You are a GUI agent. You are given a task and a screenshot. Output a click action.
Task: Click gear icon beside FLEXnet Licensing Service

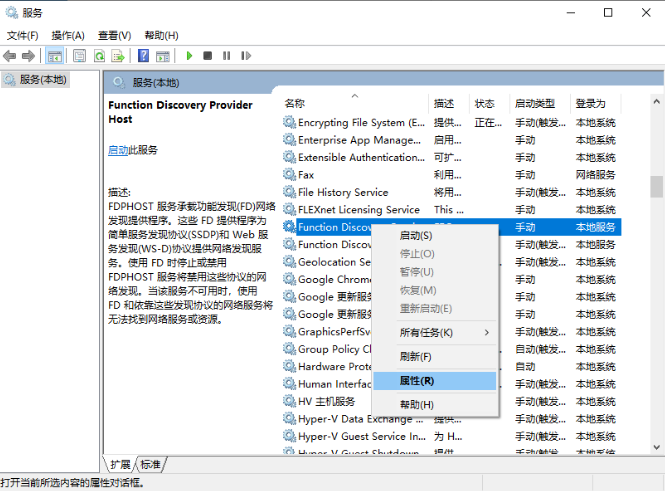pos(289,209)
